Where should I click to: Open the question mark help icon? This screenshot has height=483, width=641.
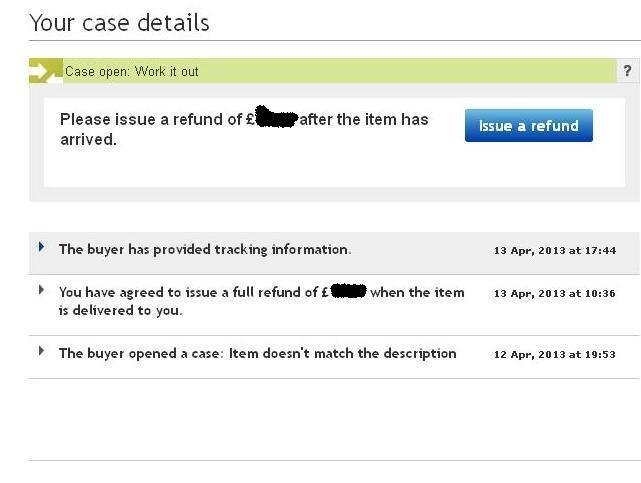pos(627,71)
